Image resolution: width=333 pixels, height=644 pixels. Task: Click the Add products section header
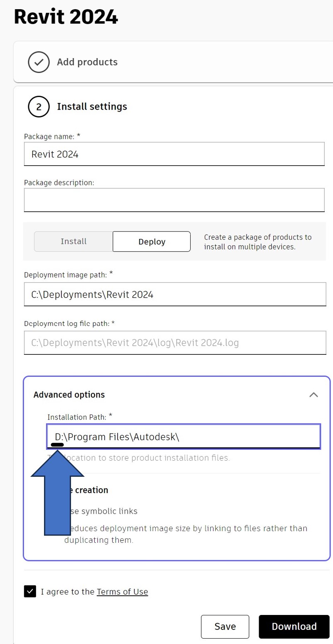pos(87,62)
